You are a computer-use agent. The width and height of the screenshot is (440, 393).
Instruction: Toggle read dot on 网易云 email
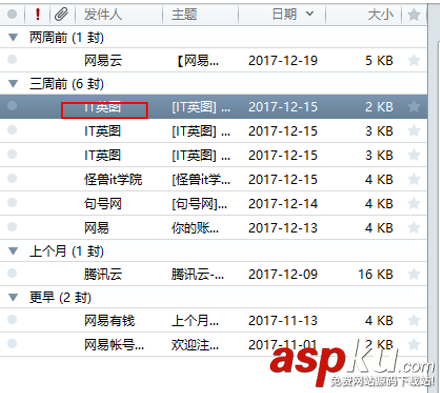point(12,59)
